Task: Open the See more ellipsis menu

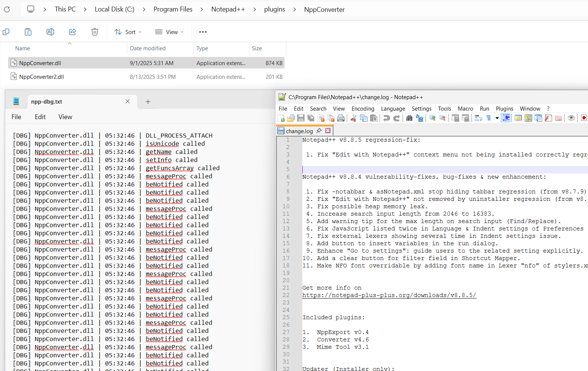Action: tap(203, 32)
